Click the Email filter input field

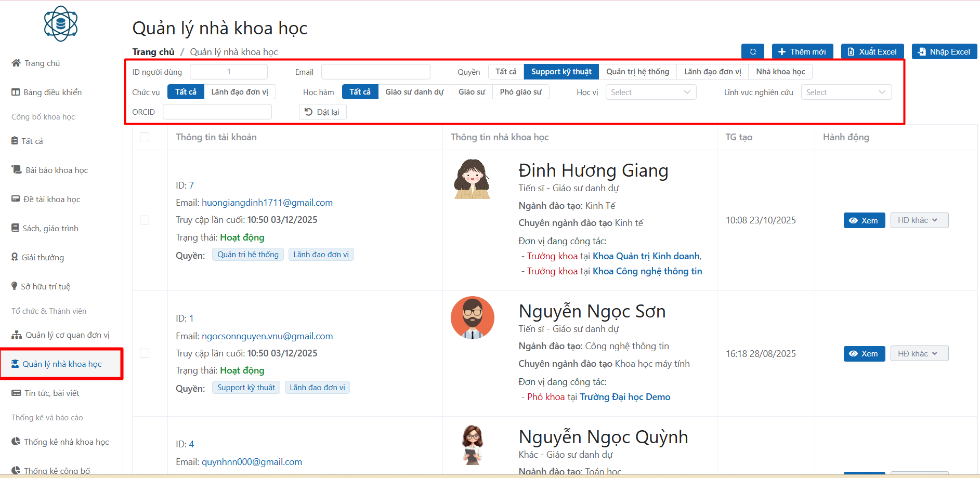[x=375, y=72]
